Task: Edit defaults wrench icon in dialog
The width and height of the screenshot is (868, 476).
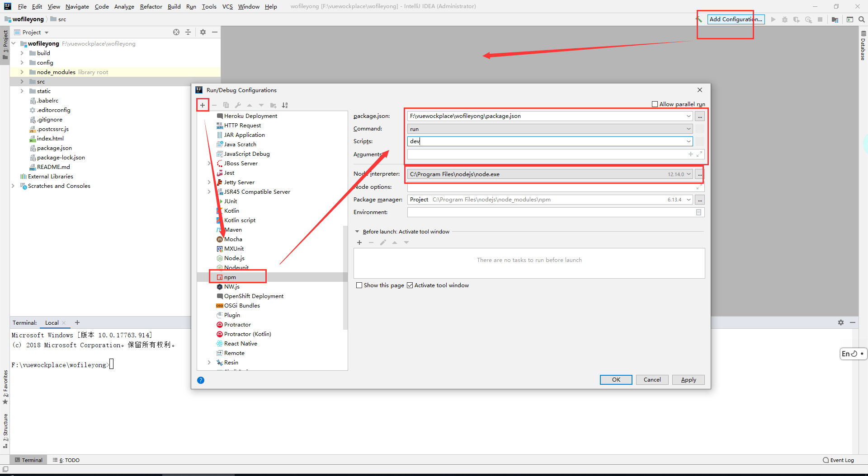Action: [238, 105]
